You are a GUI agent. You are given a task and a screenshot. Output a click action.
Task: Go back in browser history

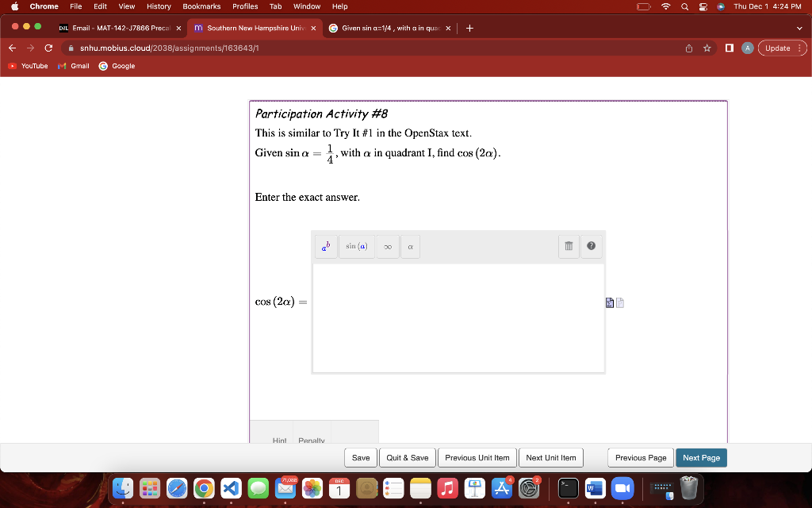(13, 48)
